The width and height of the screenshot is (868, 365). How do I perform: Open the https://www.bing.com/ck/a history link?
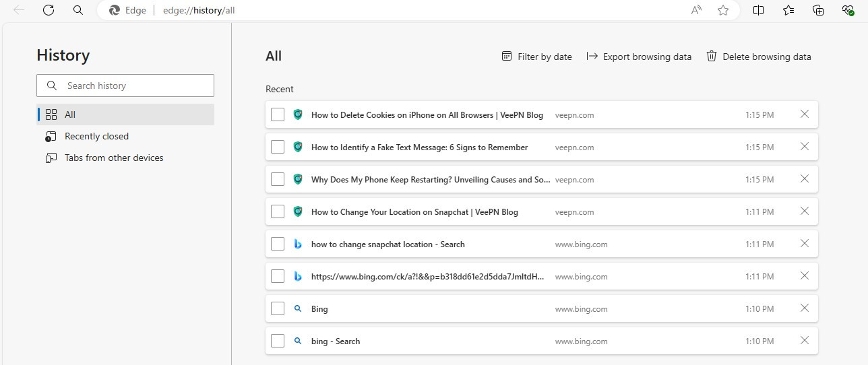(428, 277)
